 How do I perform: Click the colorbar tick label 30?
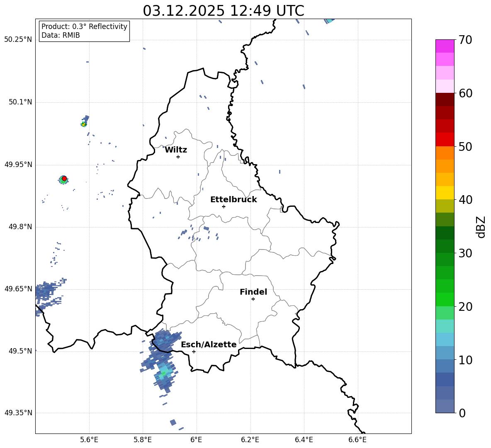(x=465, y=253)
